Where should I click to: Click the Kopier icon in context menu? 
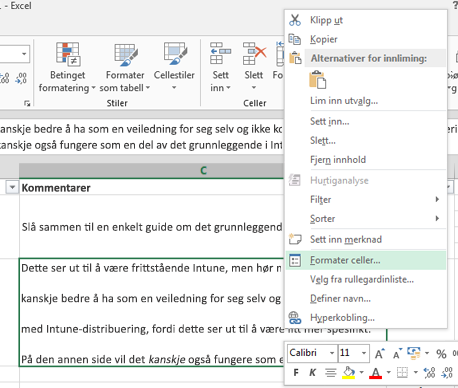295,39
